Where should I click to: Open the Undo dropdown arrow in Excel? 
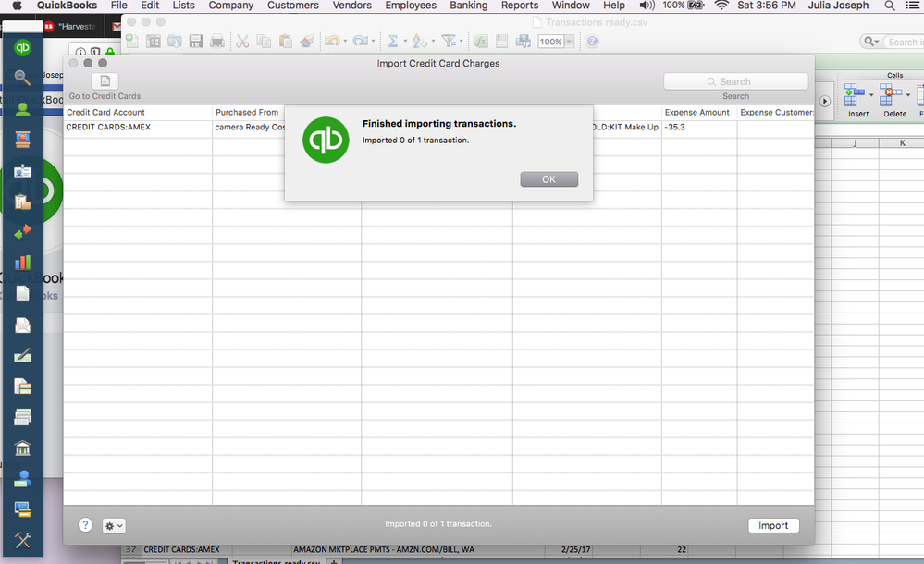click(345, 42)
